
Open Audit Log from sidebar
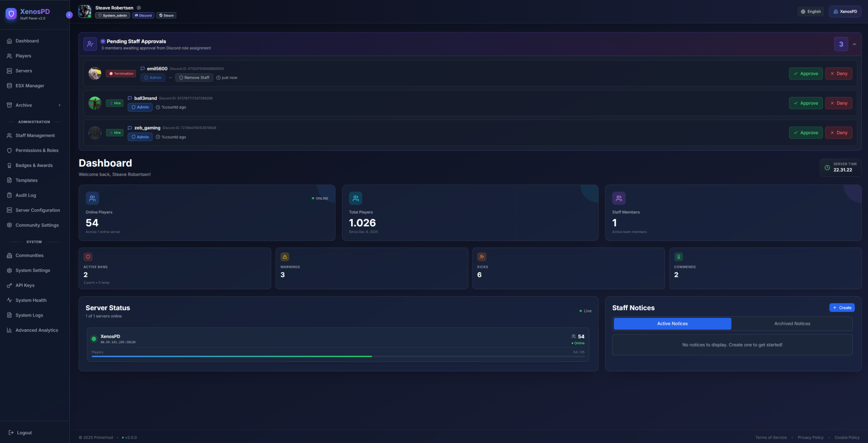(x=35, y=195)
